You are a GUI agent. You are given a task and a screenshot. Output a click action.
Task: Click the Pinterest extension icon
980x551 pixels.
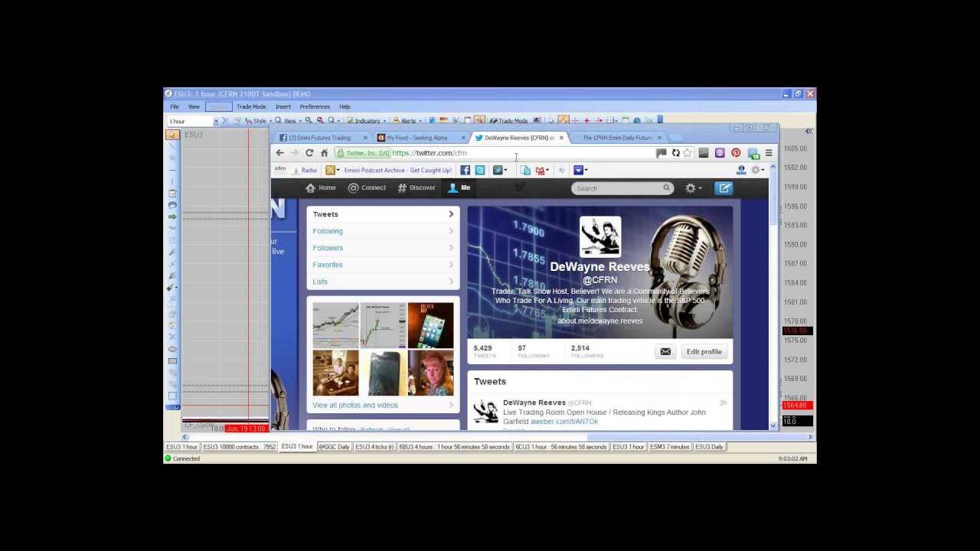point(736,153)
